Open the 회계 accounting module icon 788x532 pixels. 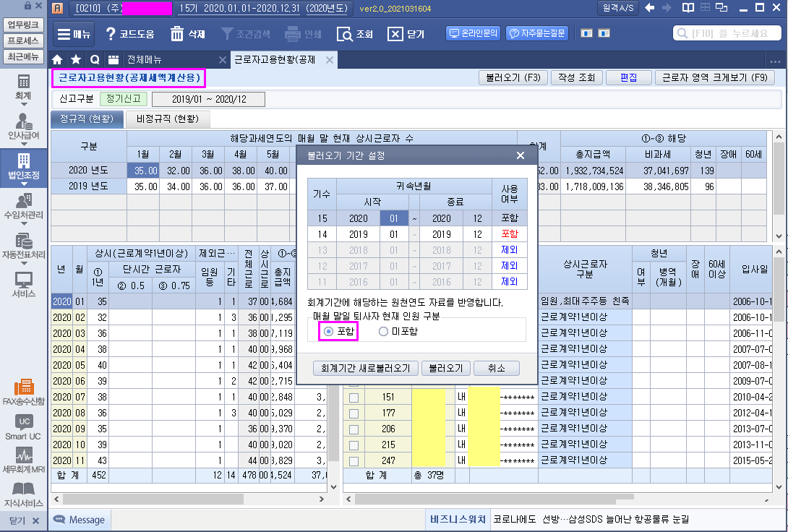click(x=23, y=86)
